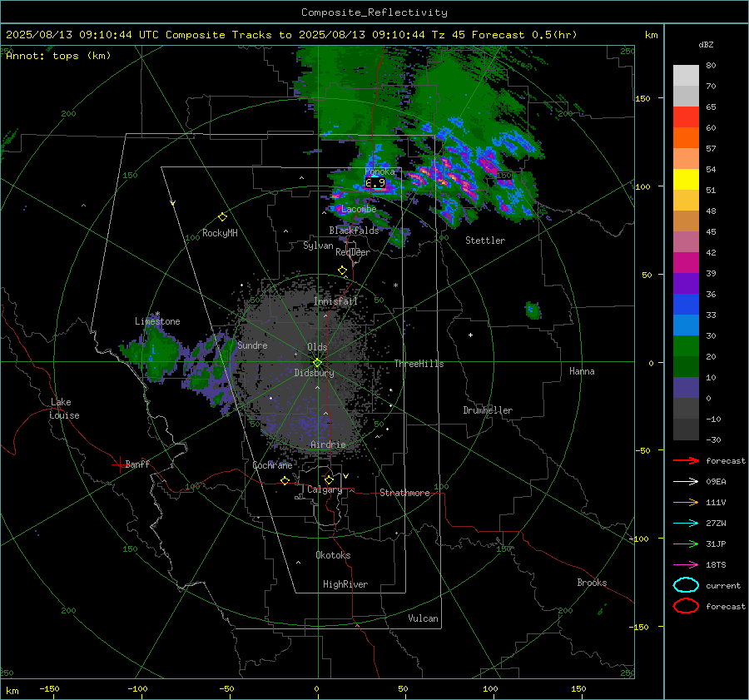This screenshot has width=749, height=700.
Task: Click the bright green 20-30 dBZ swatch
Action: click(686, 346)
